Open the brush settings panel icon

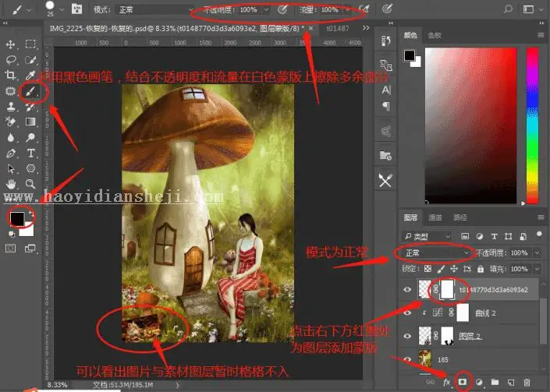[76, 9]
